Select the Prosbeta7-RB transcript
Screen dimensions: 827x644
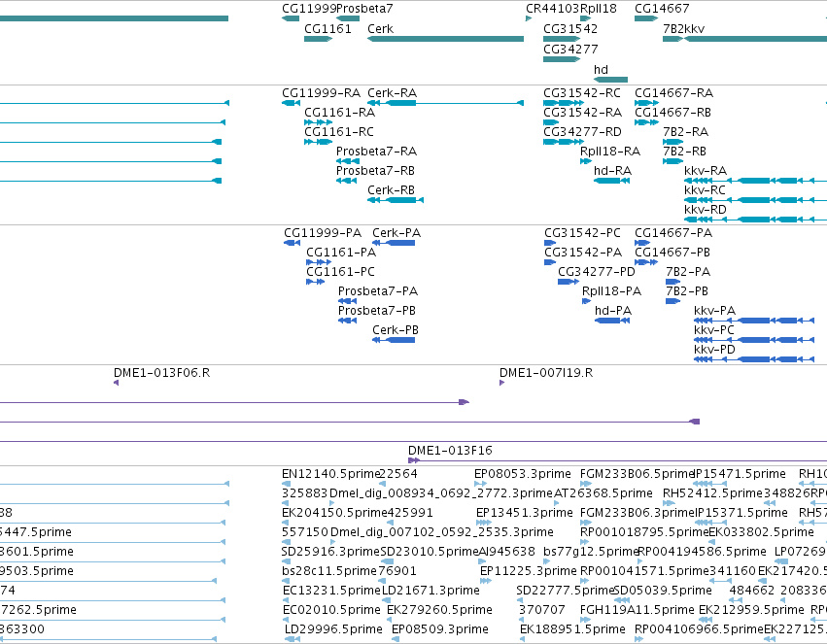pyautogui.click(x=347, y=181)
